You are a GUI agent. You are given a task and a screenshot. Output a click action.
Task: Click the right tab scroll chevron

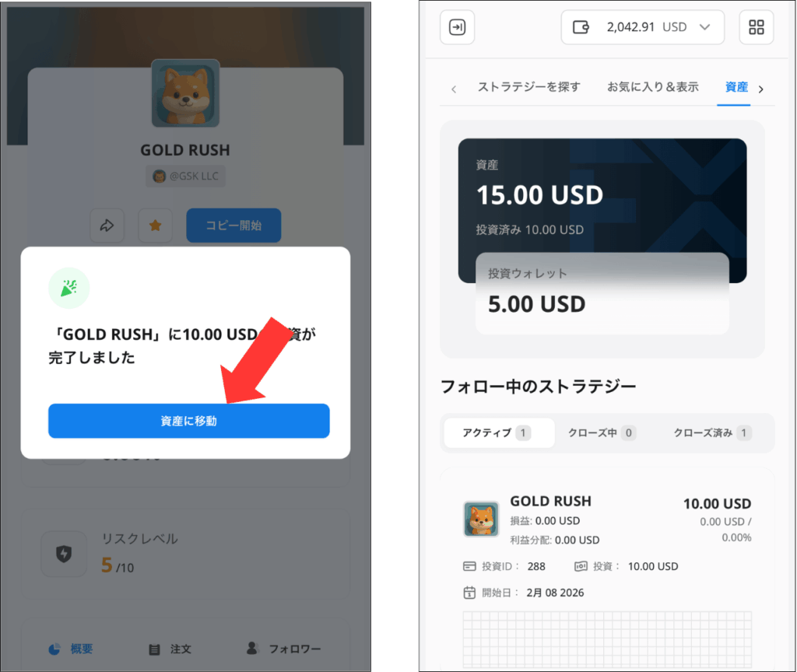pyautogui.click(x=761, y=89)
